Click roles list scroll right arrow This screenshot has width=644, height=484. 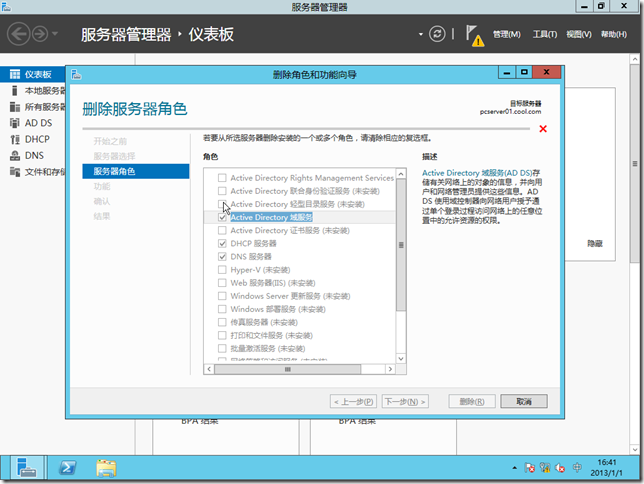point(390,369)
